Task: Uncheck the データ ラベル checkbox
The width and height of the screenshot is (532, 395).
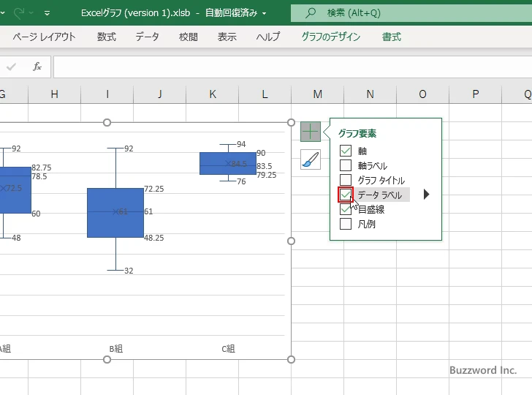Action: tap(346, 195)
